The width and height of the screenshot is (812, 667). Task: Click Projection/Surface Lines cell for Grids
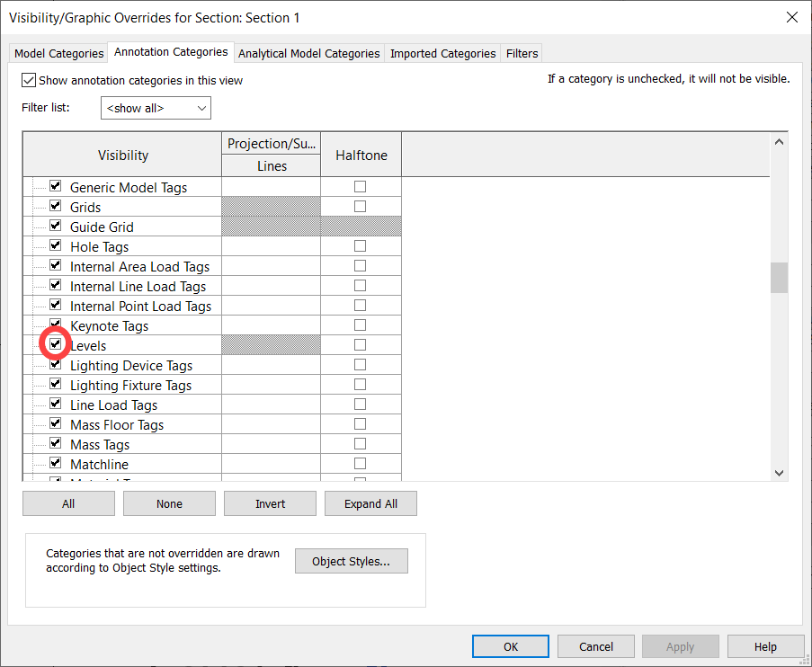click(x=271, y=206)
